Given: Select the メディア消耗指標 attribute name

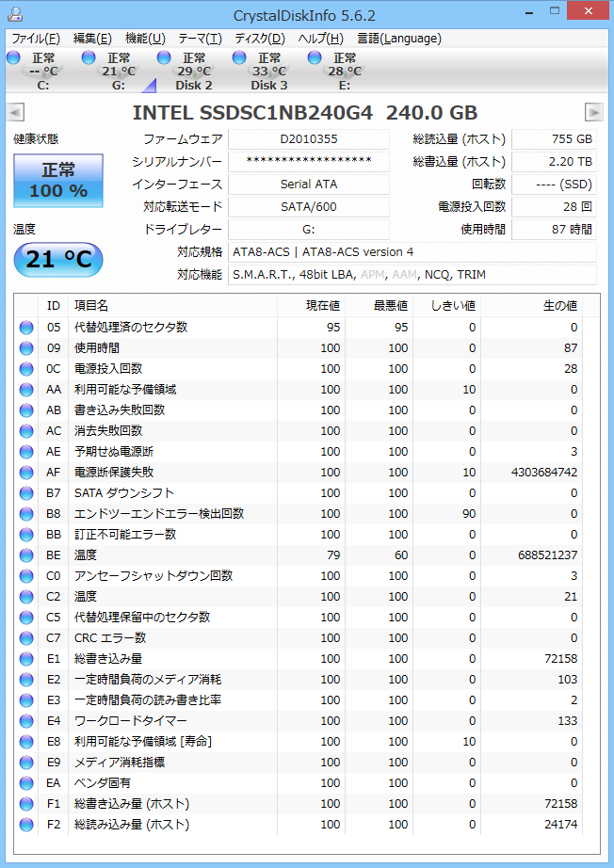Looking at the screenshot, I should [119, 763].
